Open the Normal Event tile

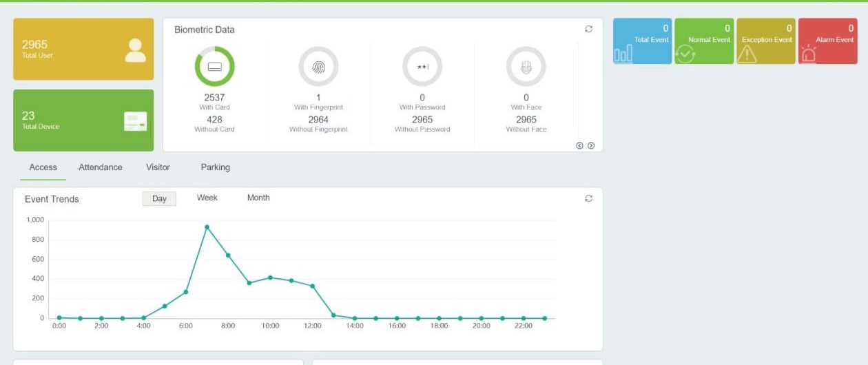click(704, 41)
